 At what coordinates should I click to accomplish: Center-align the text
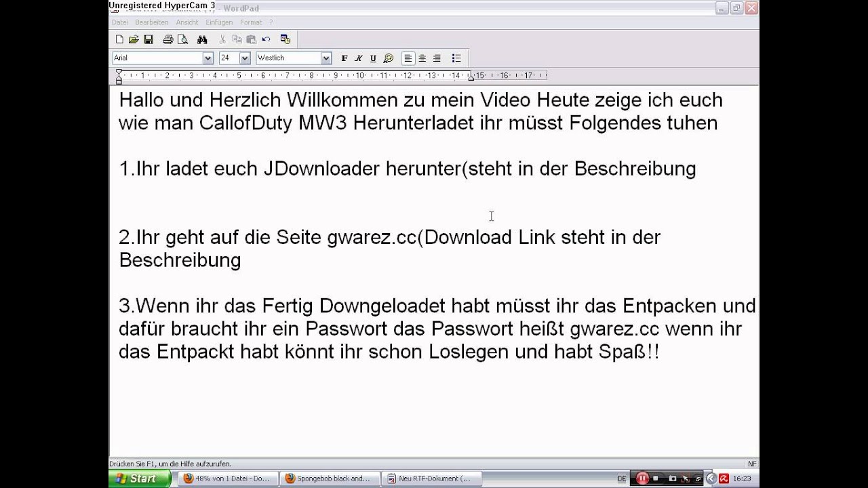click(422, 58)
